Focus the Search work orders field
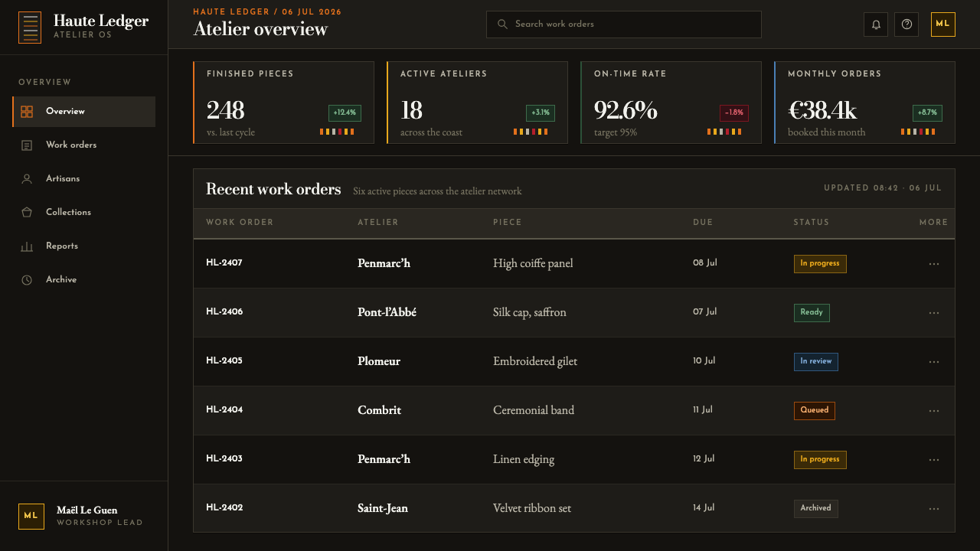The width and height of the screenshot is (980, 551). click(x=624, y=24)
